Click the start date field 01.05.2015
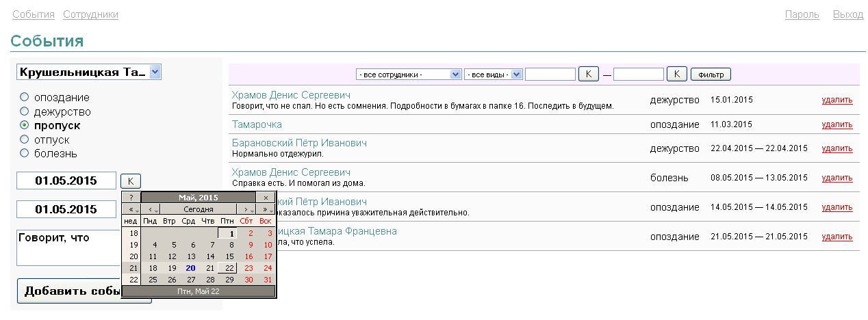 tap(66, 181)
